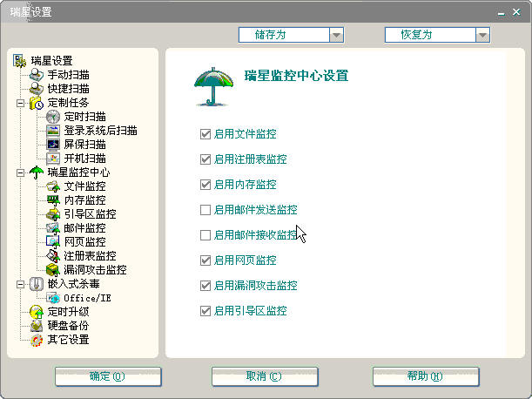532x399 pixels.
Task: Select 邮件监控 tree label
Action: pyautogui.click(x=84, y=228)
